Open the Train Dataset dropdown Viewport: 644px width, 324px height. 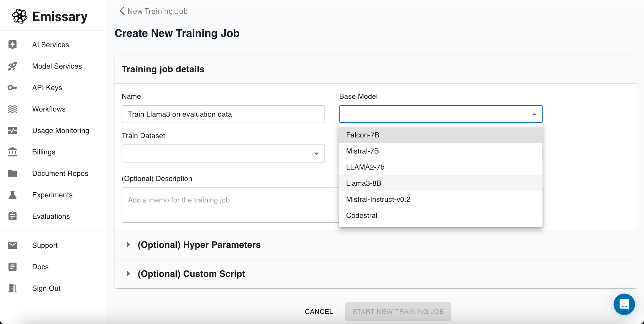pyautogui.click(x=223, y=153)
